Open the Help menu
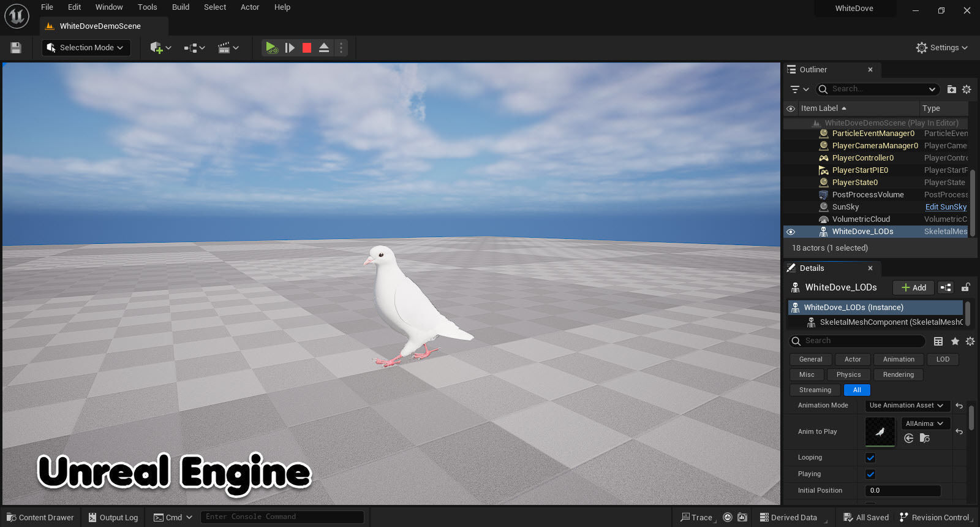The height and width of the screenshot is (527, 980). tap(282, 7)
